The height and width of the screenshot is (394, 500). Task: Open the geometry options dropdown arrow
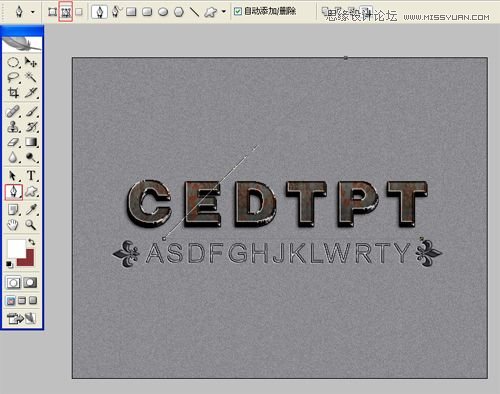[224, 12]
